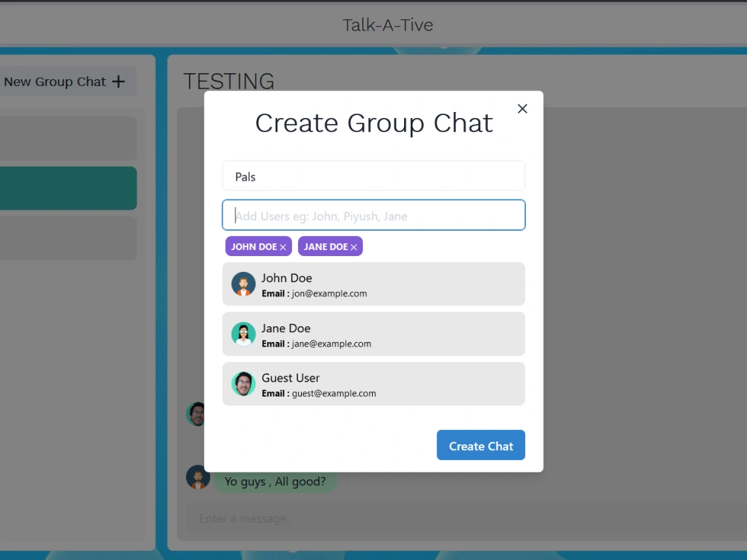Click sender avatar beside 'Yo guys' message

[x=198, y=477]
